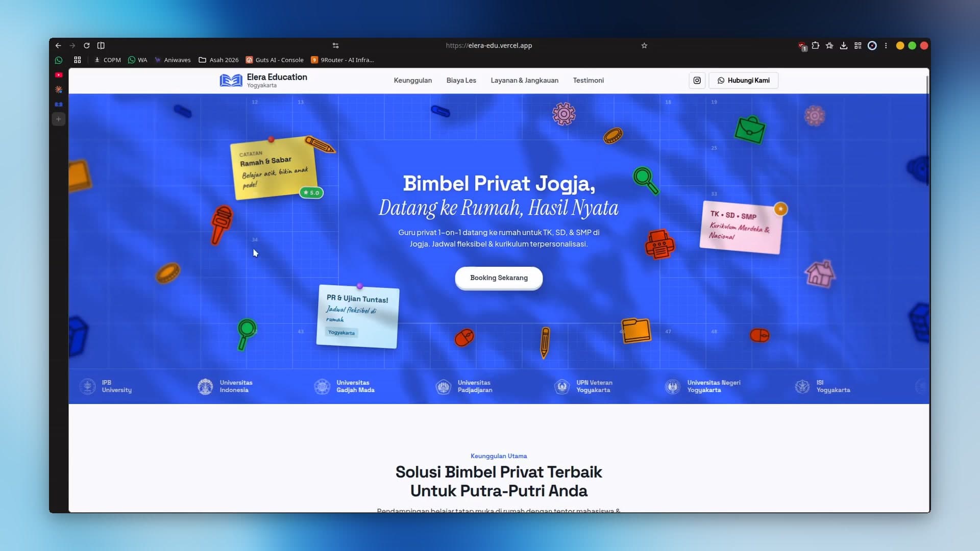Viewport: 980px width, 551px height.
Task: Open the Aniwaves bookmark
Action: pos(173,60)
